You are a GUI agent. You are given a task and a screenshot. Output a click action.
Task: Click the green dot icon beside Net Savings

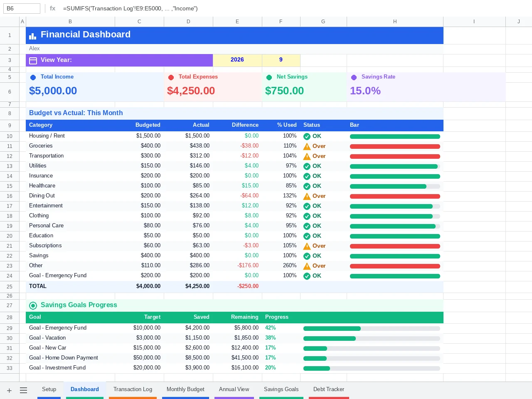269,77
